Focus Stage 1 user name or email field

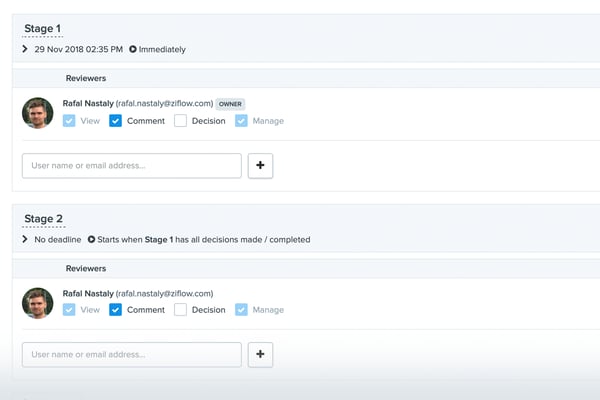pyautogui.click(x=132, y=166)
